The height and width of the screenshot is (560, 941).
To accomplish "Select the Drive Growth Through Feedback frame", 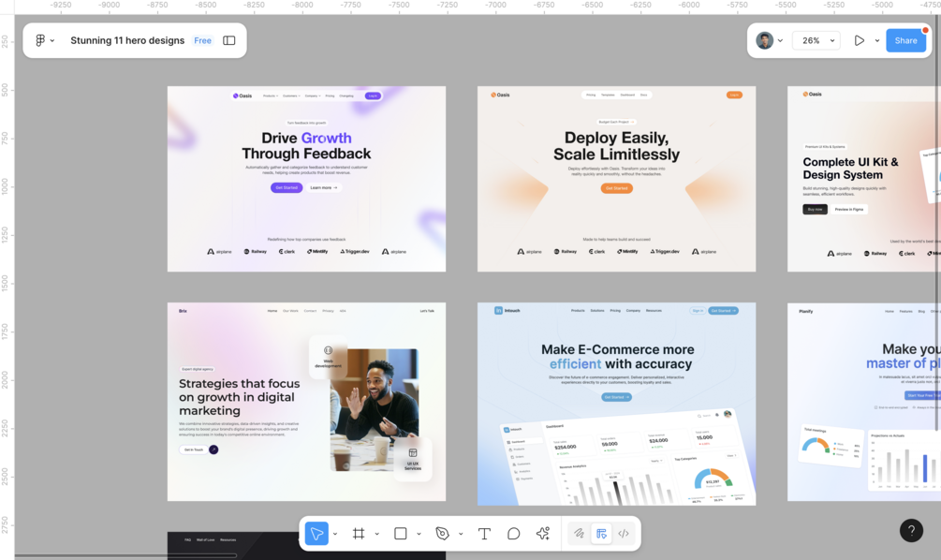I will 306,179.
